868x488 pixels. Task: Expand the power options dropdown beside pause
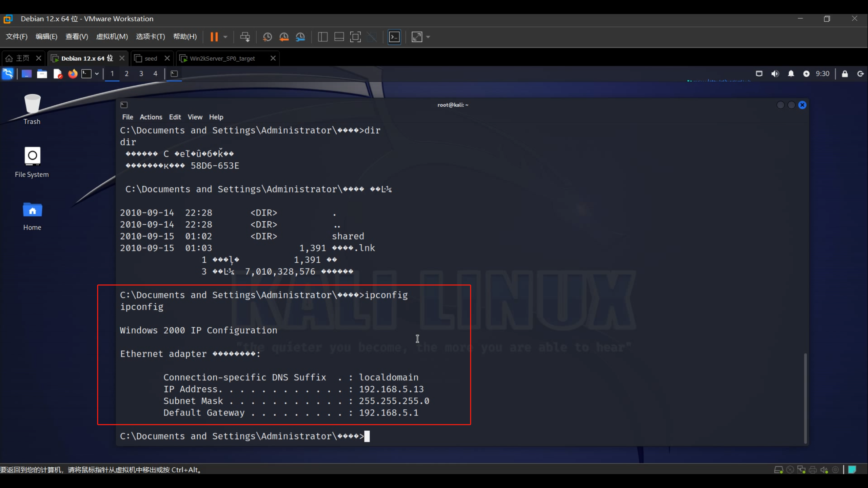tap(225, 37)
